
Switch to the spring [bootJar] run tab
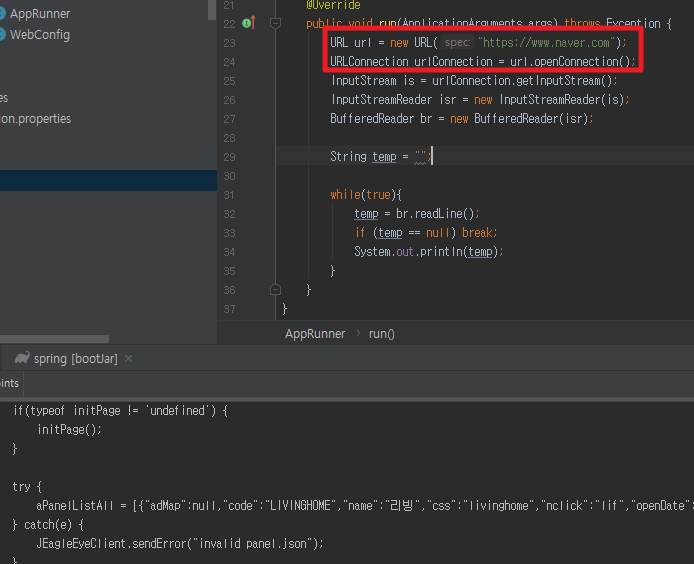[x=75, y=359]
